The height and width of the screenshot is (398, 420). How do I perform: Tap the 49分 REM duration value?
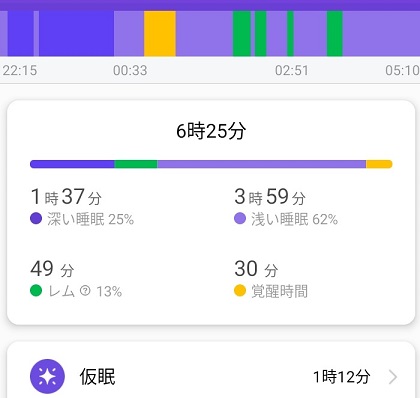coord(52,269)
